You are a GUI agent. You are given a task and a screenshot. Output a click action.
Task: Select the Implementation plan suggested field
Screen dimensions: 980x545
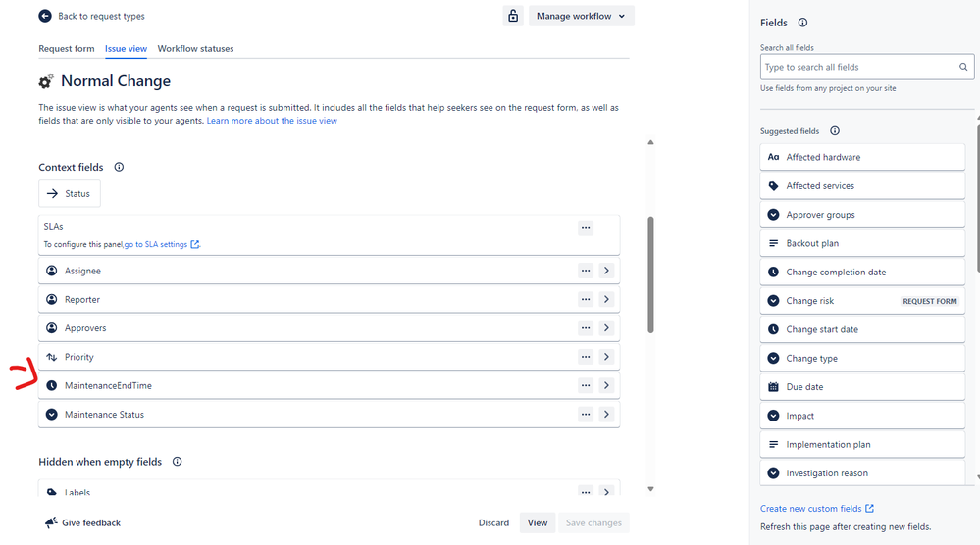(862, 444)
